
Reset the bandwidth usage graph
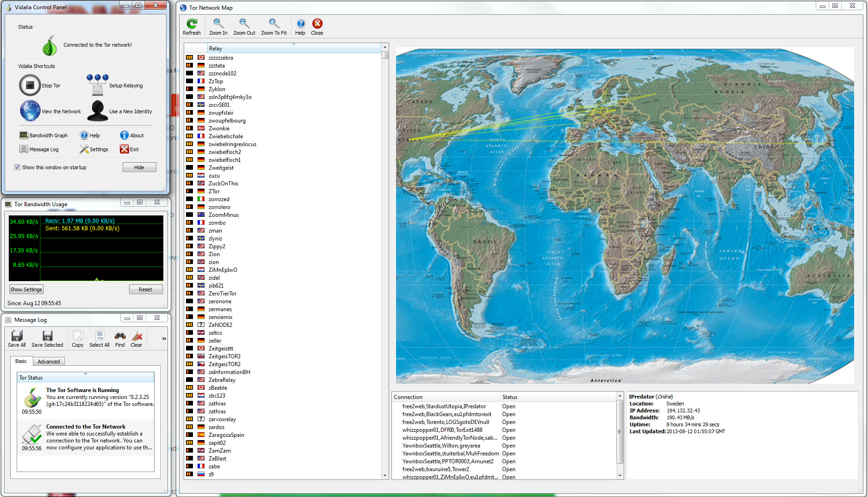(145, 289)
